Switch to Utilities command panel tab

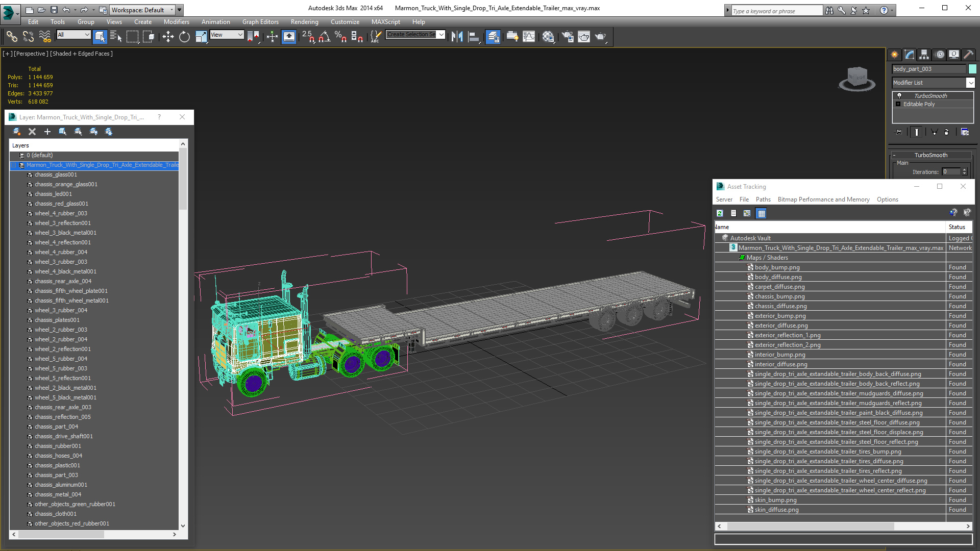click(969, 54)
